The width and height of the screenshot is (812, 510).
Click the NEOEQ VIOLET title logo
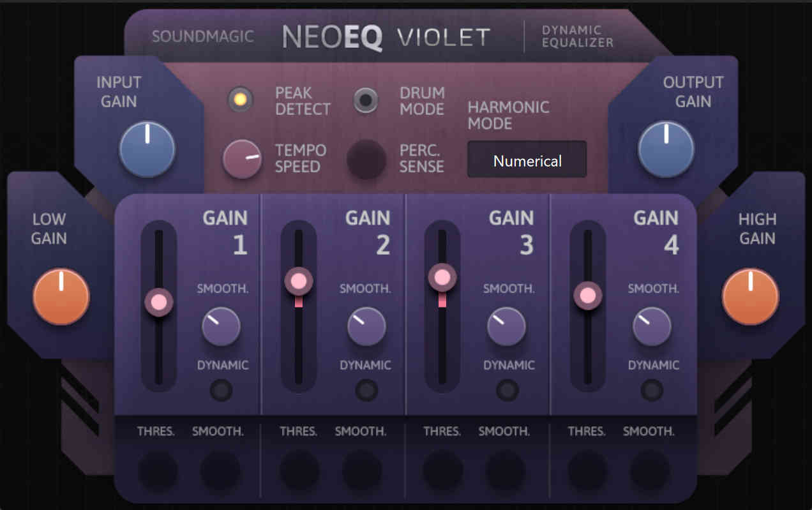coord(386,38)
